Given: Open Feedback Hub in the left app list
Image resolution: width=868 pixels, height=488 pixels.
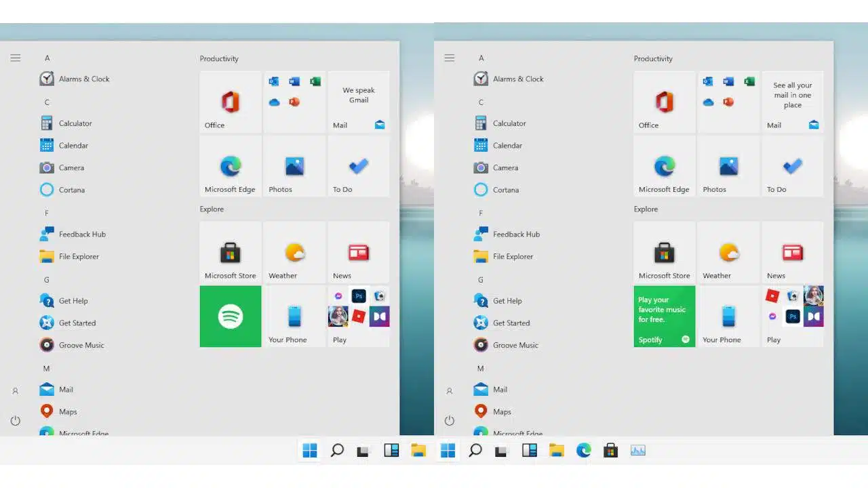Looking at the screenshot, I should pos(81,235).
